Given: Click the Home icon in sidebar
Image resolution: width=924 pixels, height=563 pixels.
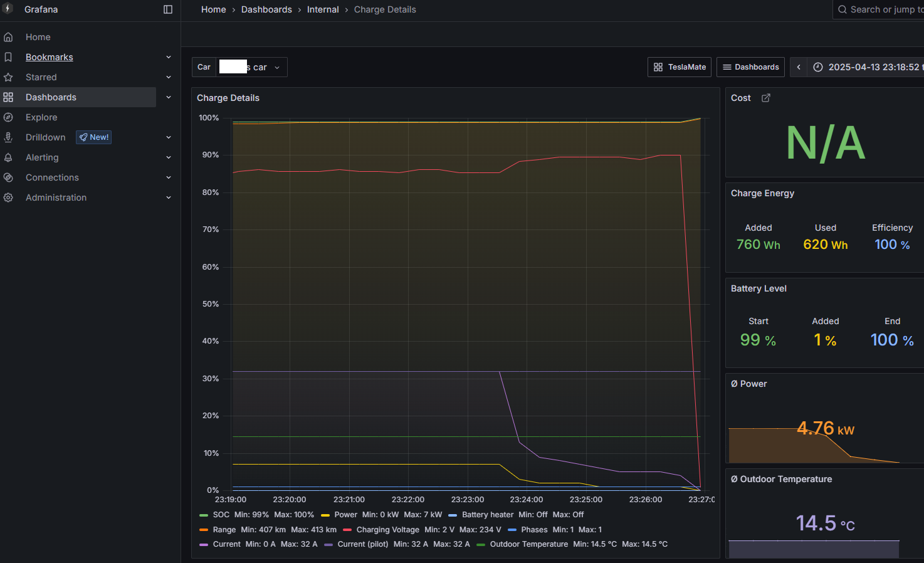Looking at the screenshot, I should coord(8,37).
